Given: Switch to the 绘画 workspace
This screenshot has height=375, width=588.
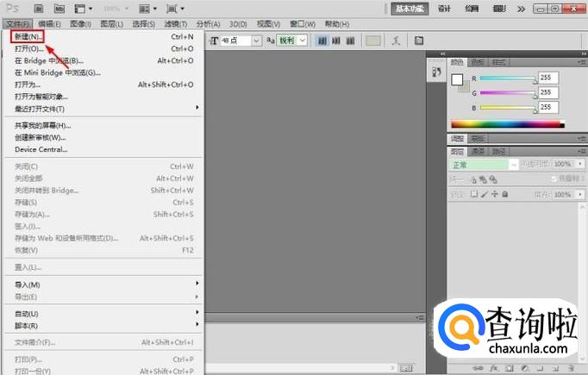Looking at the screenshot, I should [x=472, y=9].
